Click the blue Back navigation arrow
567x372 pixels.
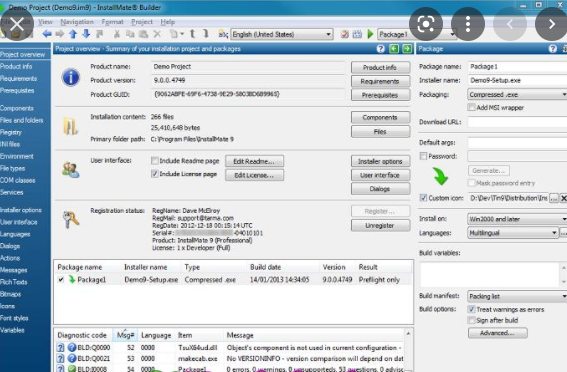(x=47, y=34)
